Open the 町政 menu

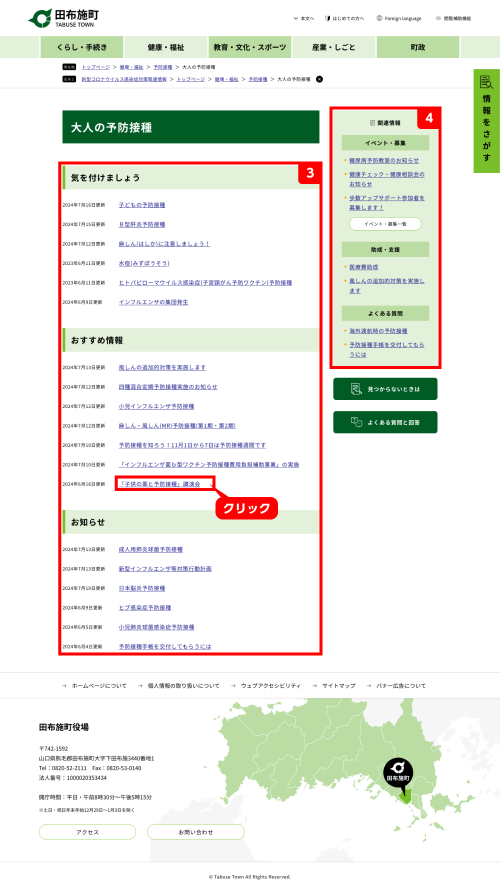(418, 47)
